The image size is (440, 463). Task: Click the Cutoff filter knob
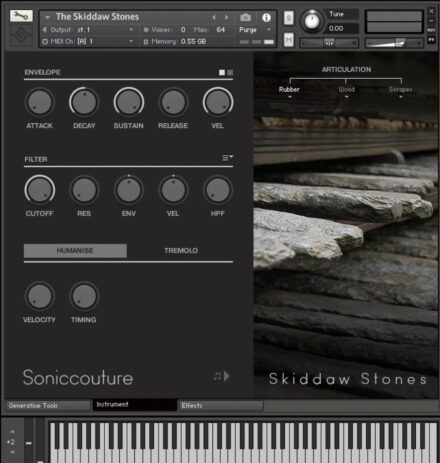pos(40,190)
